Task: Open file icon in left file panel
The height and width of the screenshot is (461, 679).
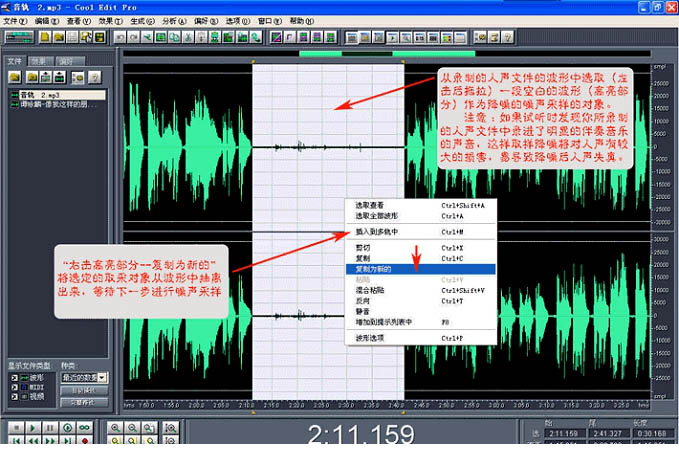Action: 15,77
